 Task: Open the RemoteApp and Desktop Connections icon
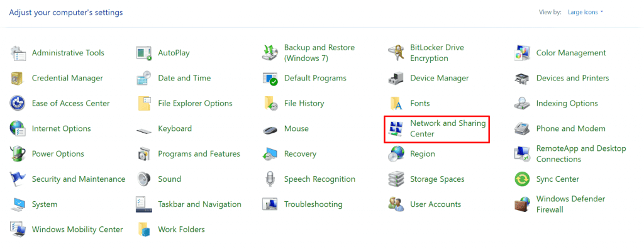pos(522,153)
